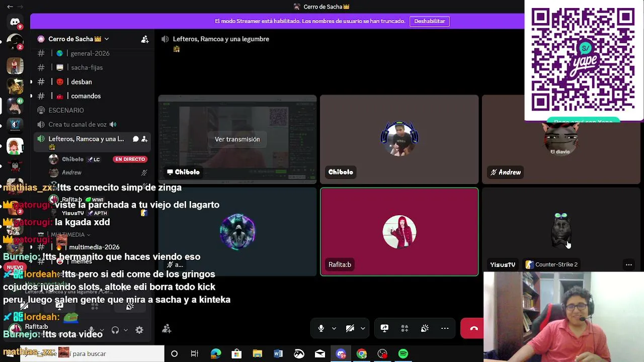Screen dimensions: 644x362
Task: Open user panel input device dropdown arrow
Action: click(101, 330)
